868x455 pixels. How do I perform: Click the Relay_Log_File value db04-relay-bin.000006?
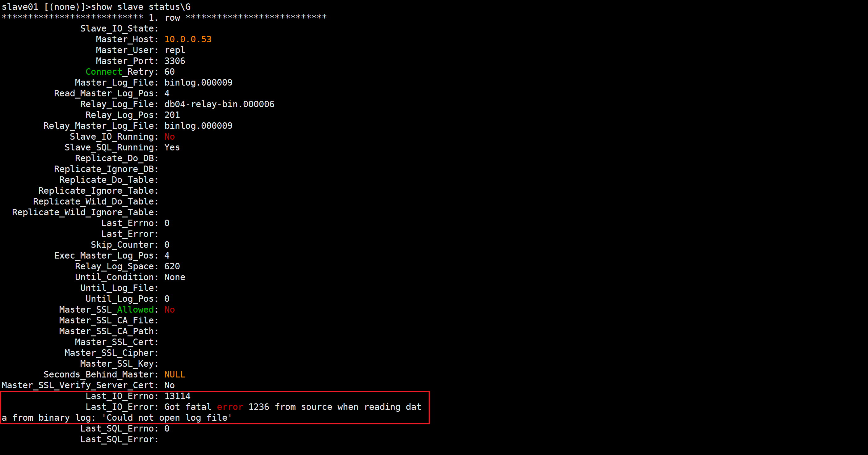[219, 104]
